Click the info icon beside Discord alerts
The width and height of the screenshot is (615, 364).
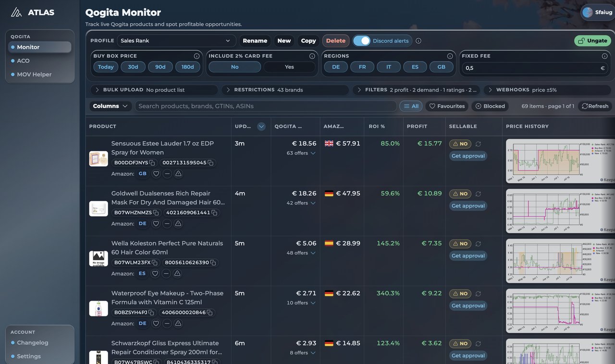418,41
